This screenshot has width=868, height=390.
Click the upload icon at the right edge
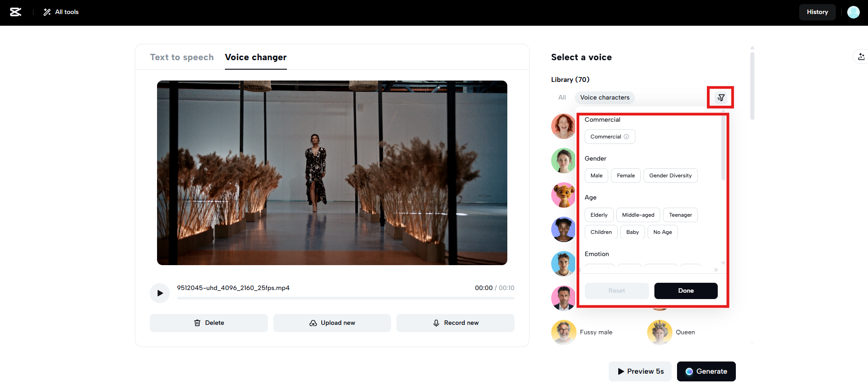point(861,57)
